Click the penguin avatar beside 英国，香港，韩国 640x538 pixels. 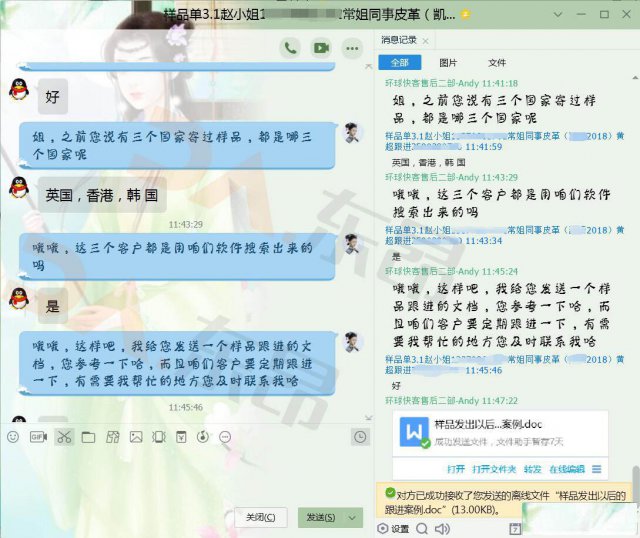[19, 188]
